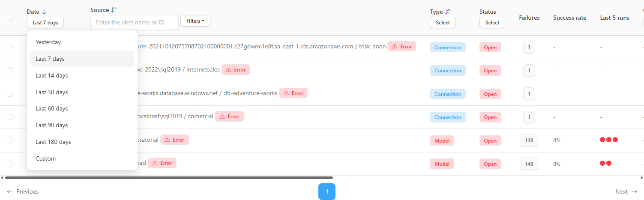Choose Last 180 days from the date menu
This screenshot has height=200, width=644.
tap(82, 142)
